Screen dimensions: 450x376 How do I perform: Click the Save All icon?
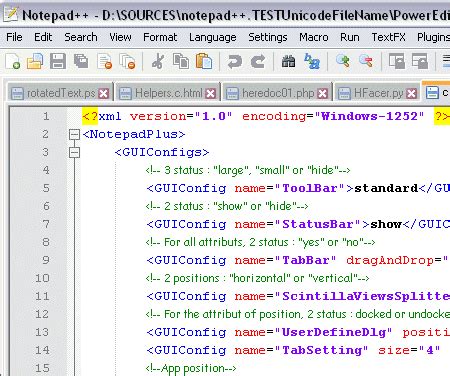(x=81, y=62)
